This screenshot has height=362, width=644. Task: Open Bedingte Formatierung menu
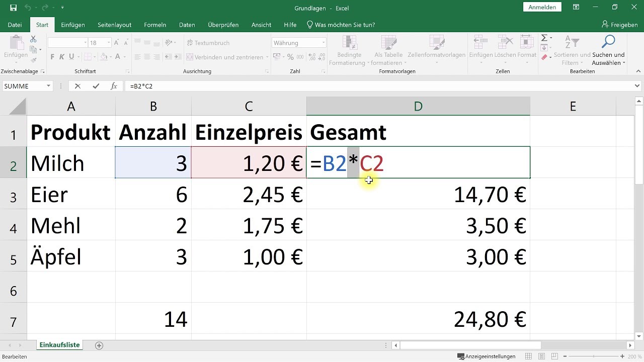click(x=349, y=50)
